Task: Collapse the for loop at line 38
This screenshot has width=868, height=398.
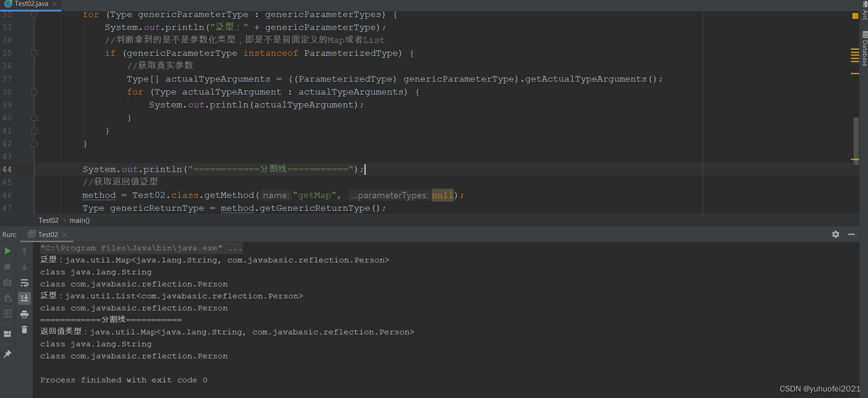Action: [x=34, y=92]
